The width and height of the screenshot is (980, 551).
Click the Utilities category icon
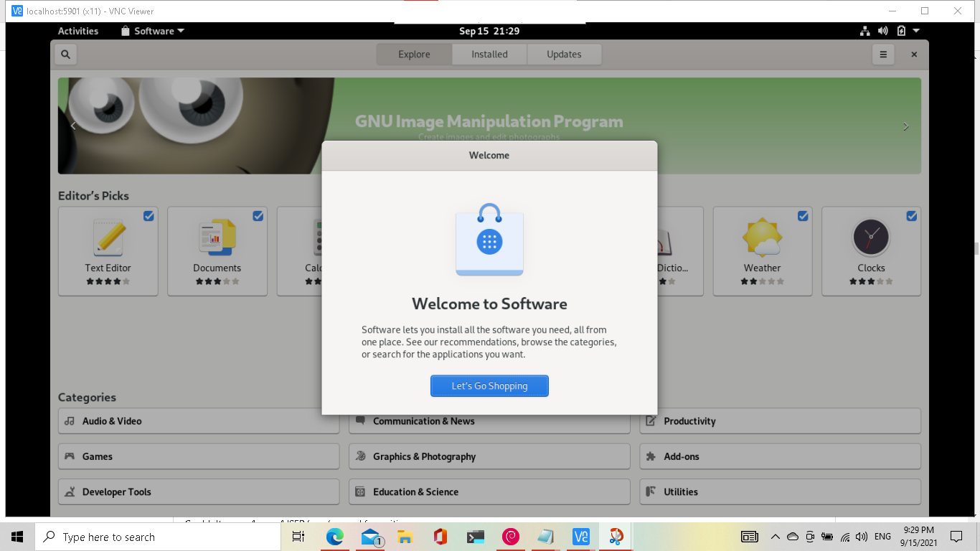pyautogui.click(x=651, y=491)
